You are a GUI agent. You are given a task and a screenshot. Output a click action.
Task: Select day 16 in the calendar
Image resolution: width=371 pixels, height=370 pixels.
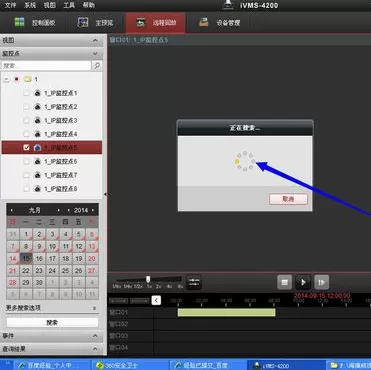click(x=39, y=258)
